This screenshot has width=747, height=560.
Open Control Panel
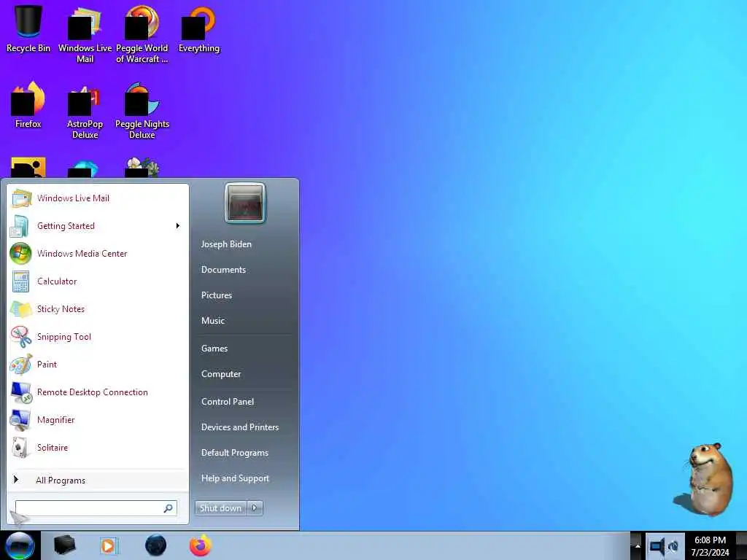228,402
